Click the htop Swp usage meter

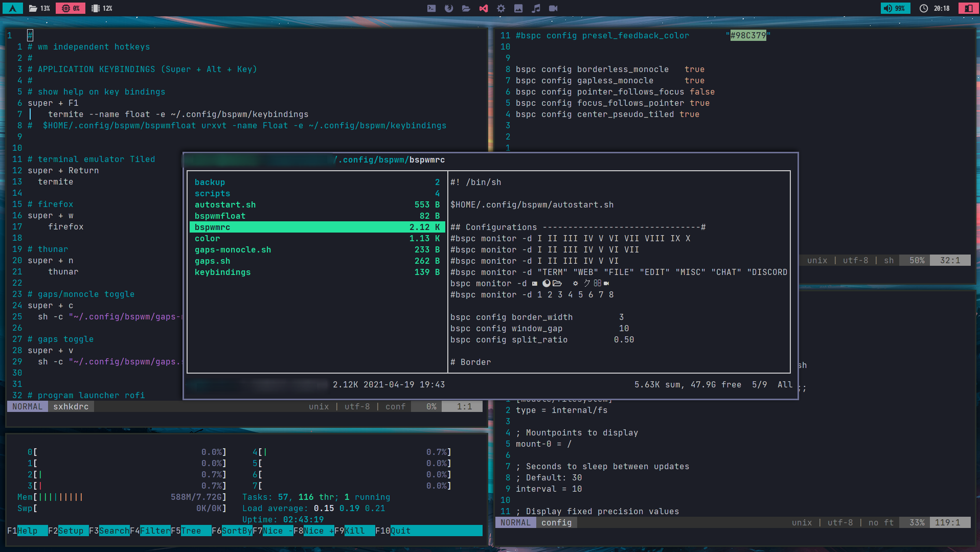pyautogui.click(x=122, y=509)
